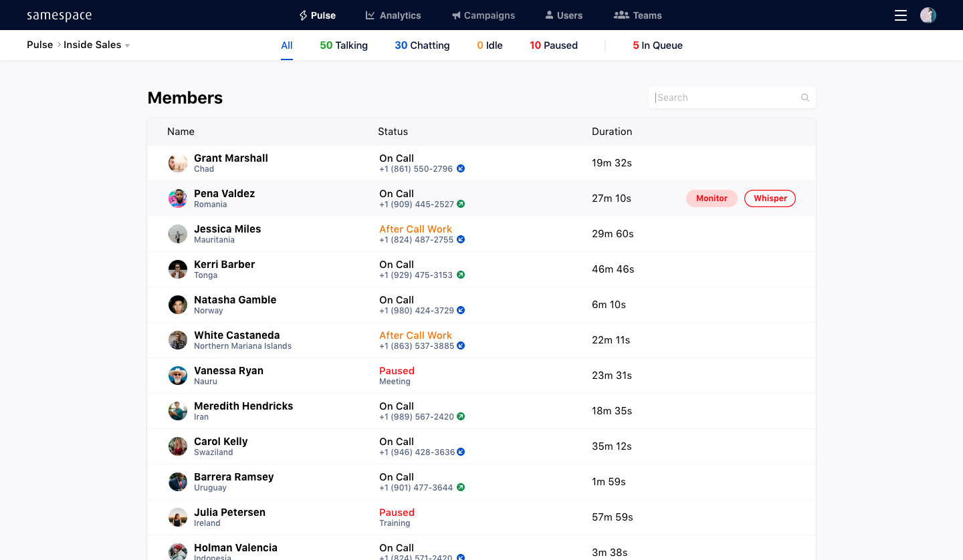Click inbound call icon for White Castaneda
Screen dimensions: 963x560
point(461,346)
